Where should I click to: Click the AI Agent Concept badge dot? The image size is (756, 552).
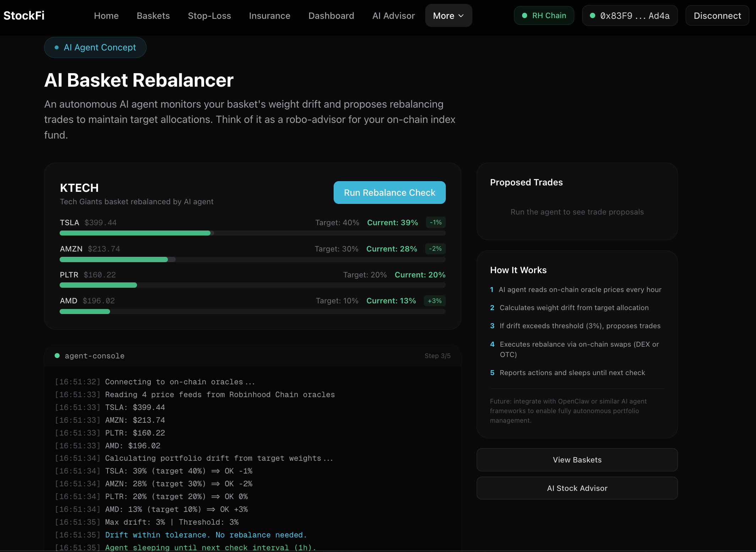coord(56,48)
